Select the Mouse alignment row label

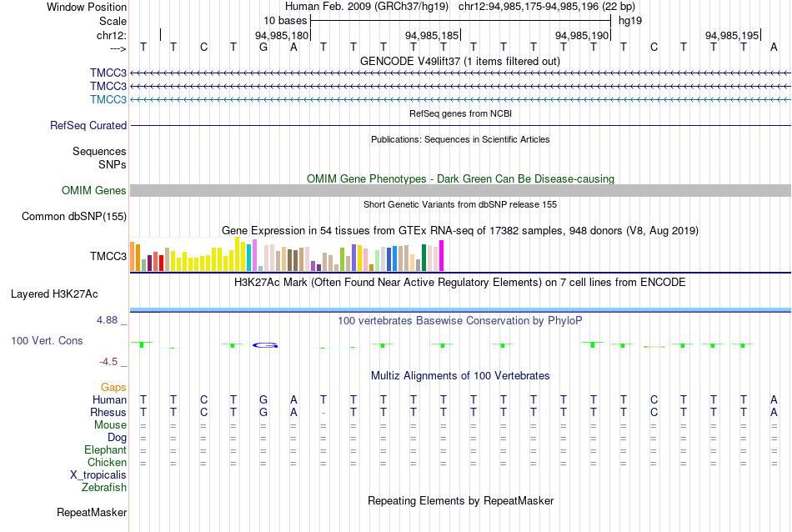110,425
